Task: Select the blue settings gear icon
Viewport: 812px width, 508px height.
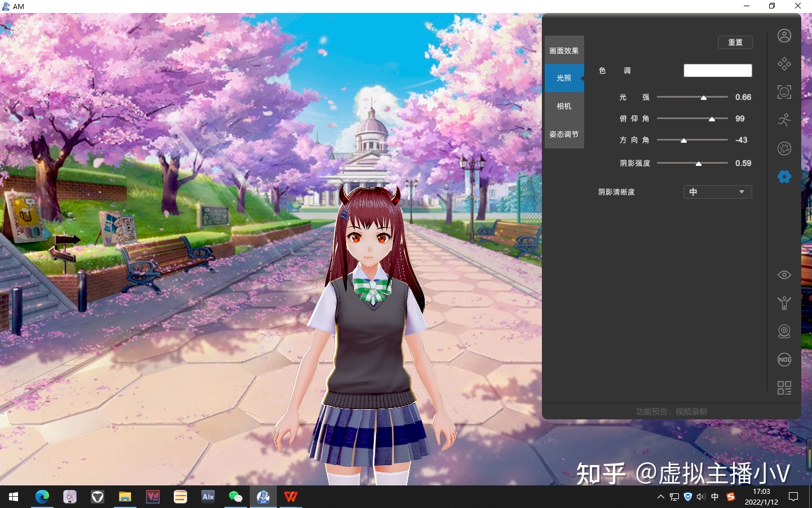Action: pyautogui.click(x=784, y=177)
